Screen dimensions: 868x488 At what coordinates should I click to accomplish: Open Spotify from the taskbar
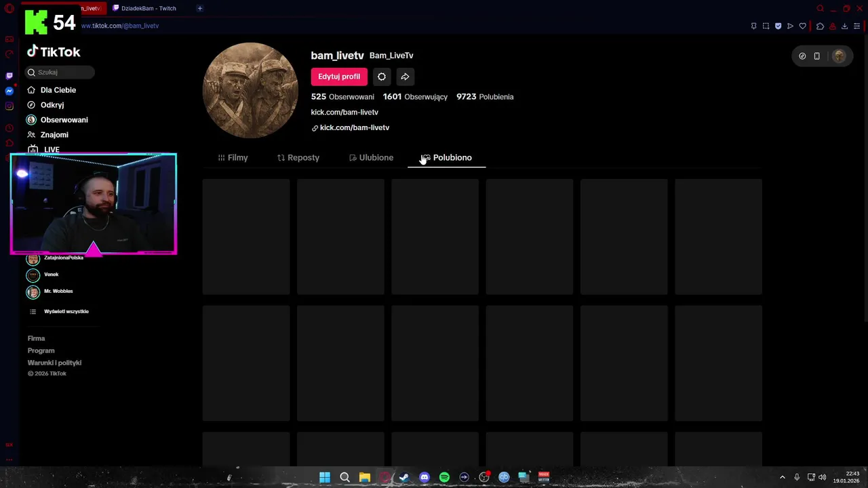(444, 477)
